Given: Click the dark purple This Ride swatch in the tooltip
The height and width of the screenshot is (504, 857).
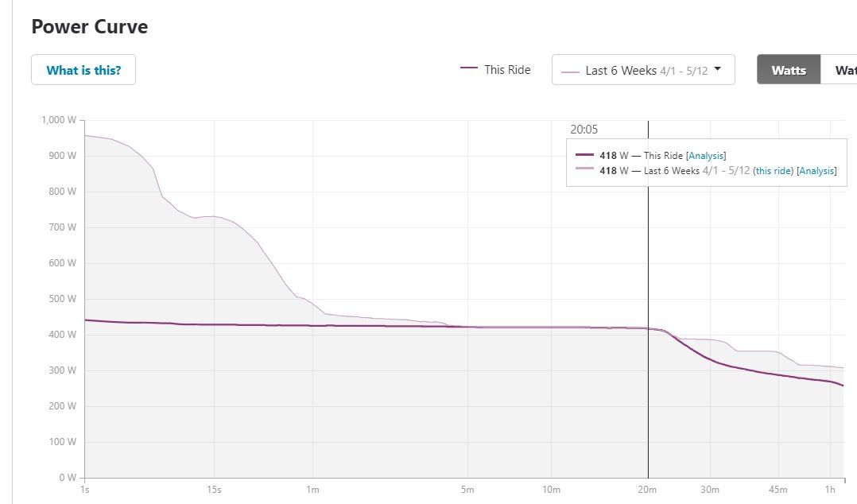Looking at the screenshot, I should click(584, 156).
